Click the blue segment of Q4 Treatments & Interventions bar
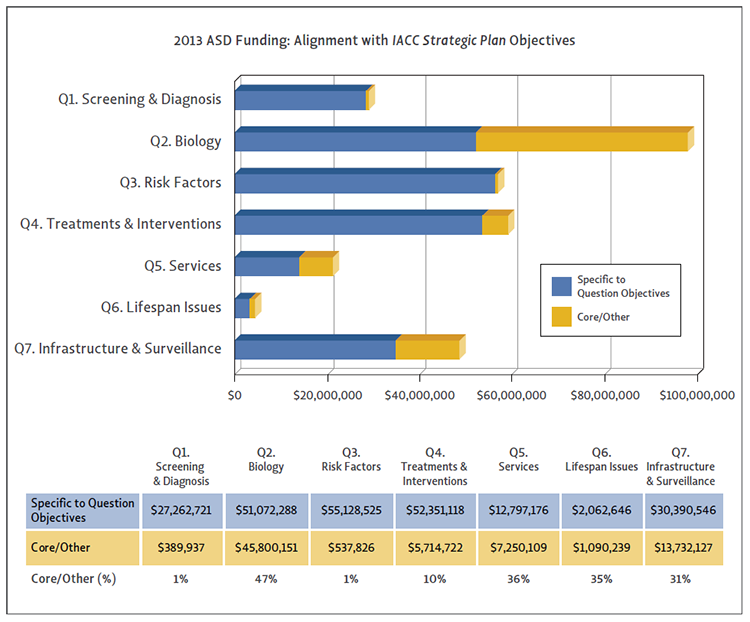The width and height of the screenshot is (750, 622). tap(358, 224)
